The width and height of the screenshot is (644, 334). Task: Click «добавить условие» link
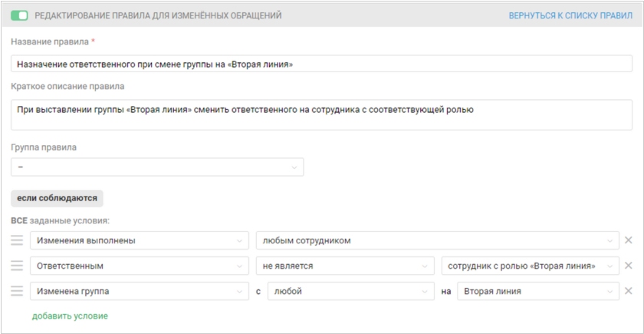70,316
